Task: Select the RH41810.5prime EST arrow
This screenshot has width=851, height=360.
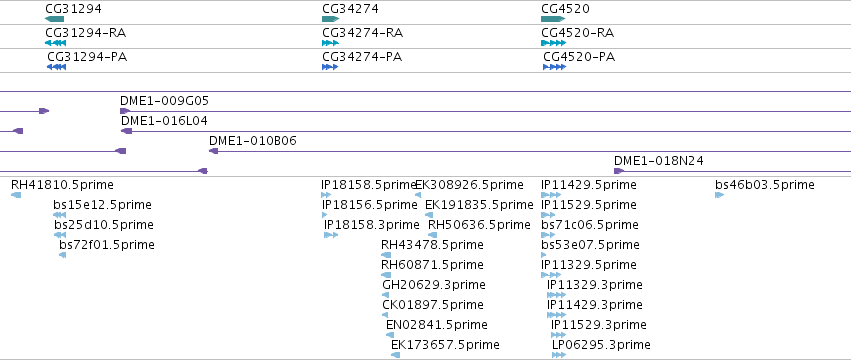Action: 16,195
